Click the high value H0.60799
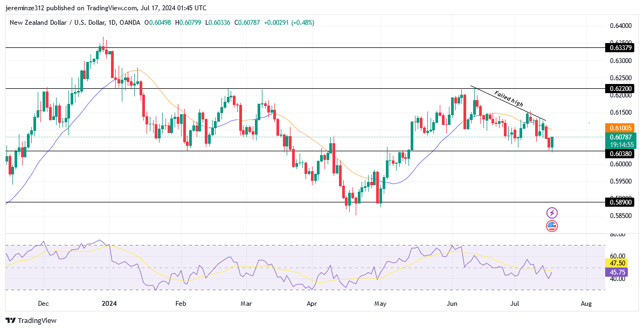Screen dimensions: 644x330 click(188, 23)
